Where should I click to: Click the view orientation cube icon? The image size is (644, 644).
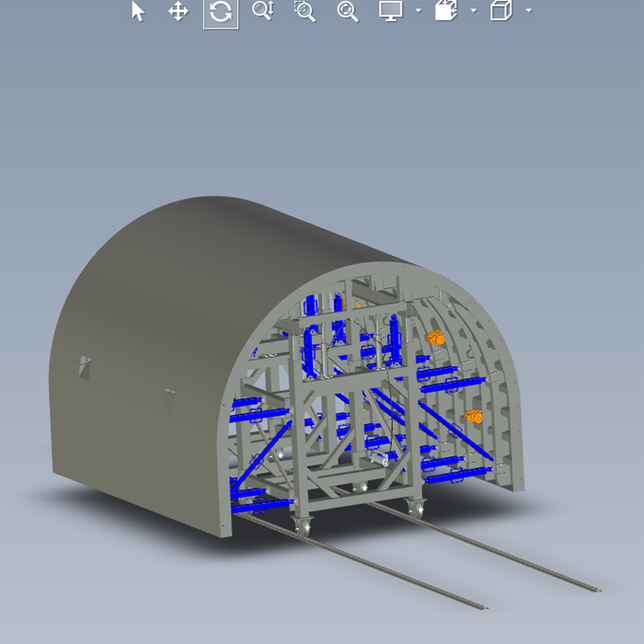(x=501, y=10)
